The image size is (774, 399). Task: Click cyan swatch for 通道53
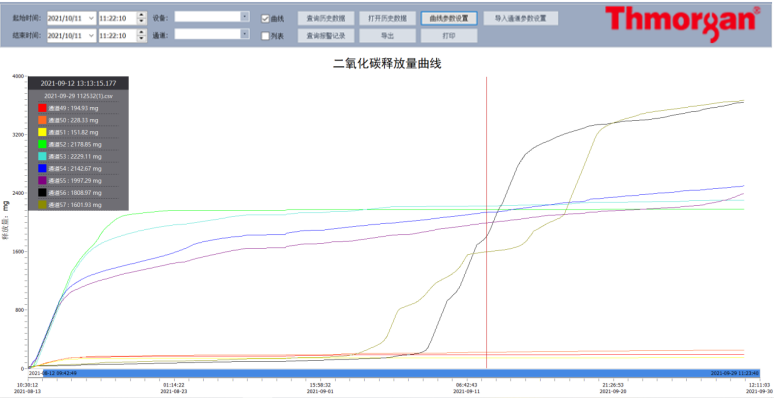click(x=42, y=156)
